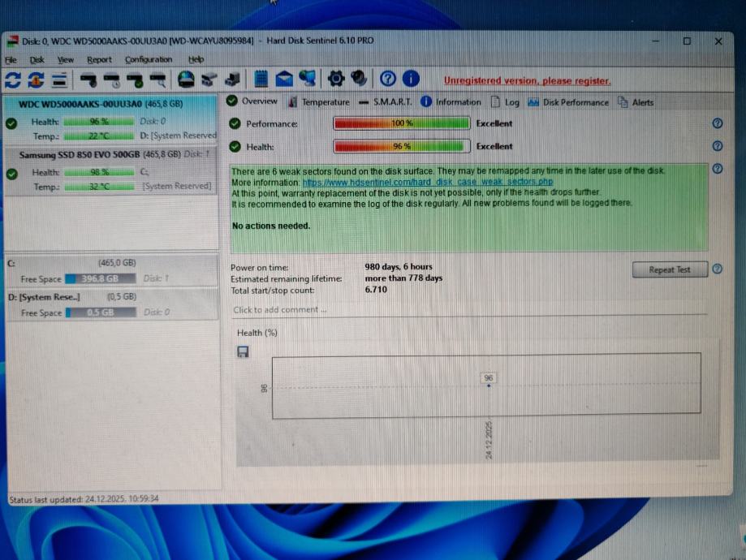
Task: Select the Samsung SSD 850 EVO 500GB entry
Action: pyautogui.click(x=111, y=170)
